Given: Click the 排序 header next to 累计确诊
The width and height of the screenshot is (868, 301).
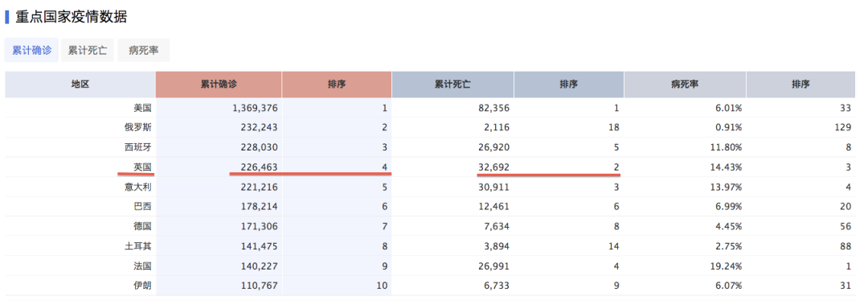Looking at the screenshot, I should (x=337, y=85).
